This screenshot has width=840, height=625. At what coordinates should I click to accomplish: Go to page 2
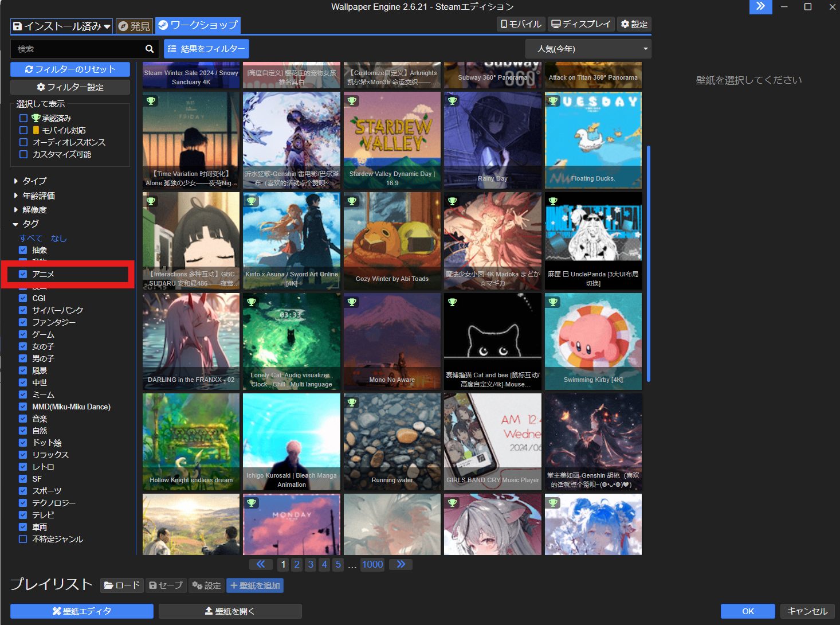[x=297, y=564]
